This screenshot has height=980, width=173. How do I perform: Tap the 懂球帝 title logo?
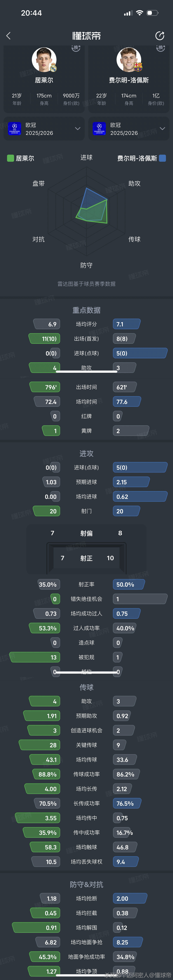click(87, 36)
